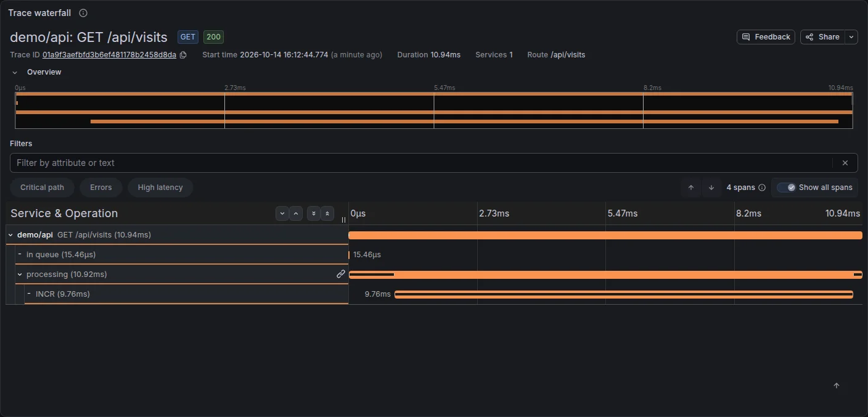
Task: Expand one level of spans
Action: 282,213
